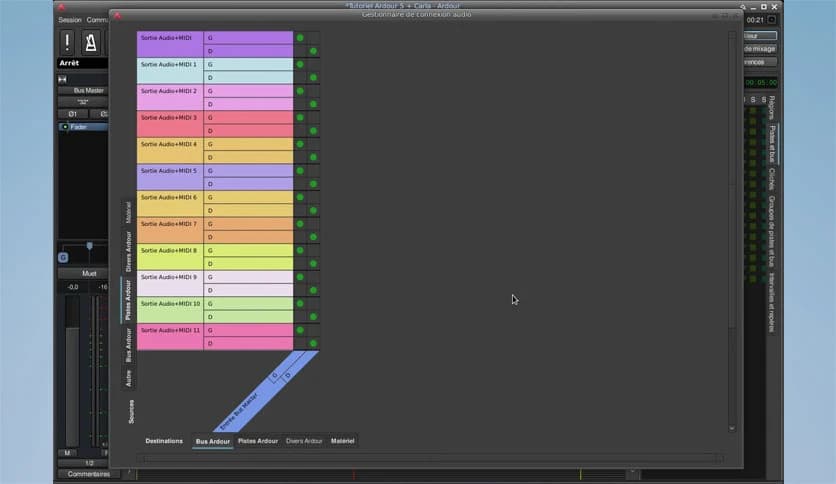Toggle Sortie Audio+MIDI 6 G green connection dot

tap(300, 197)
